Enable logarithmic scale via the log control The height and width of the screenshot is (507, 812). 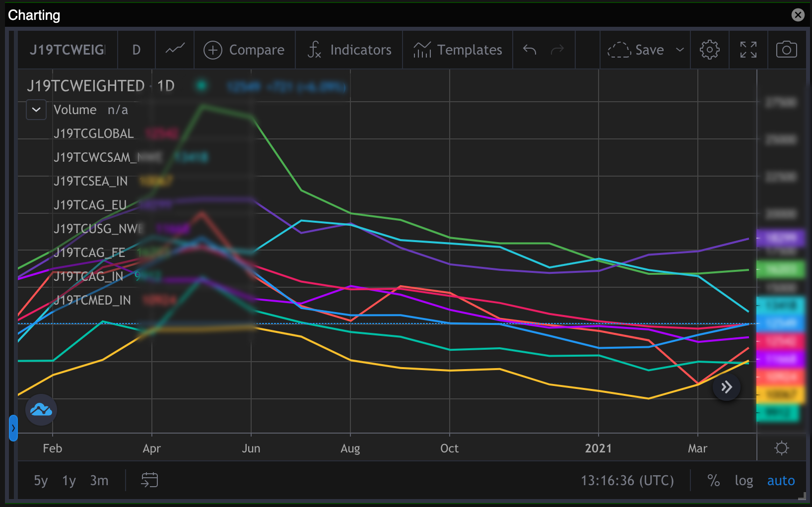(744, 480)
